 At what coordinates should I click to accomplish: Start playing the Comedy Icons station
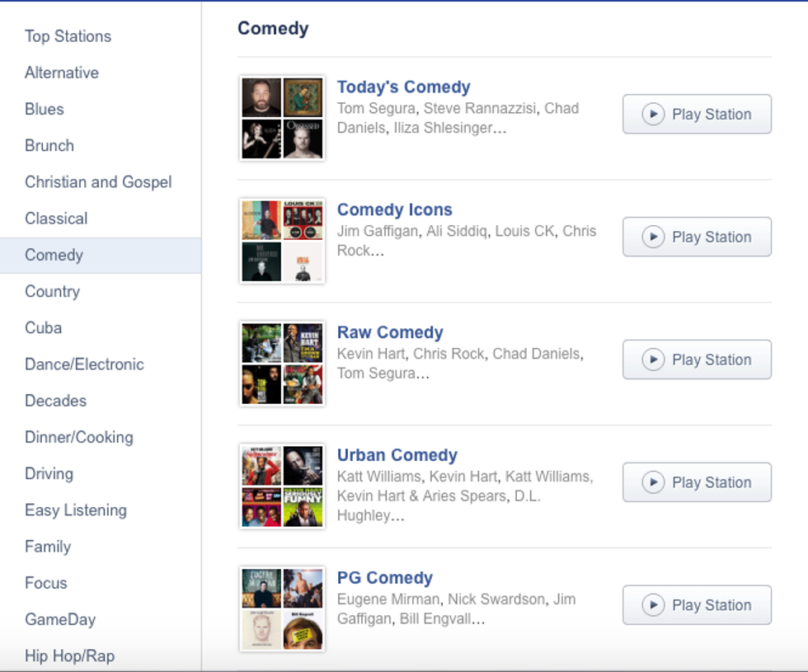point(697,237)
